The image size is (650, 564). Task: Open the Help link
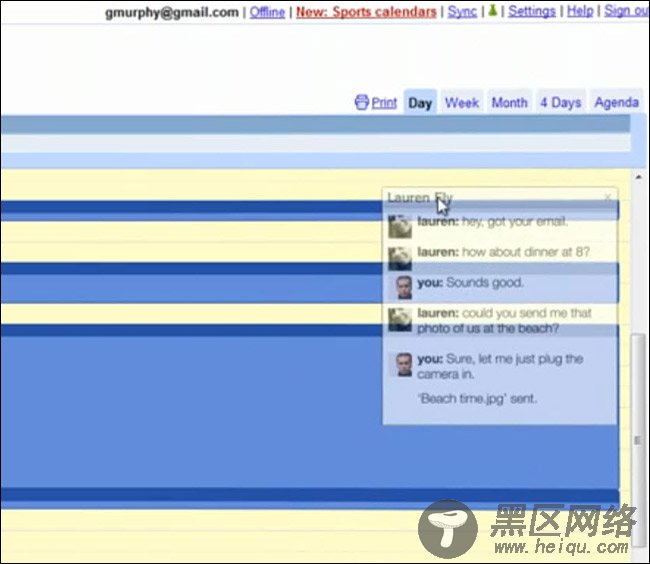[580, 11]
